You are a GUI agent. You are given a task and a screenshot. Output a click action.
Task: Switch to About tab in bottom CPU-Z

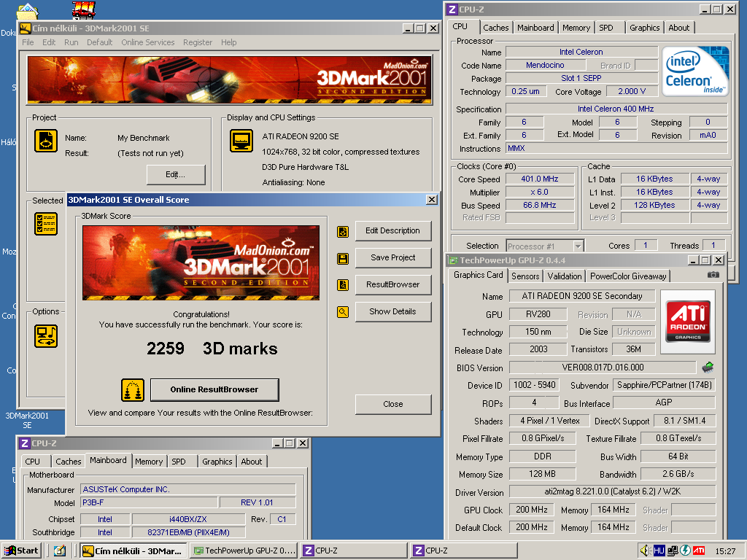point(252,462)
